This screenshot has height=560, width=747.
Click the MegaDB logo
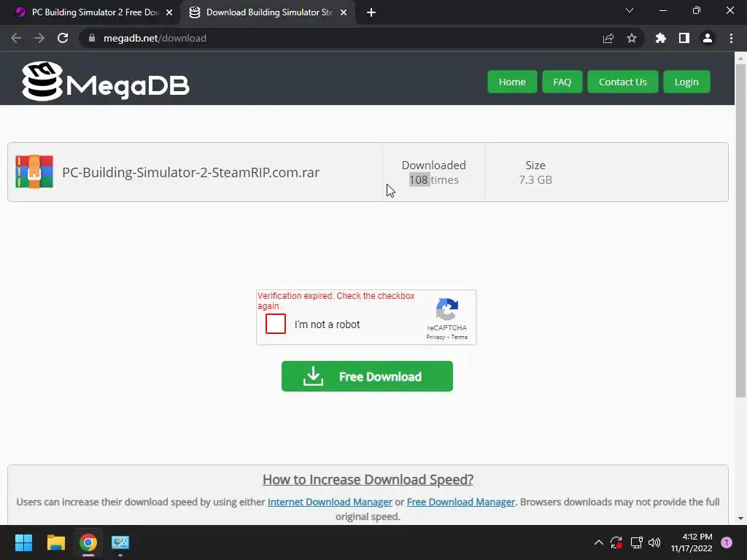(105, 82)
